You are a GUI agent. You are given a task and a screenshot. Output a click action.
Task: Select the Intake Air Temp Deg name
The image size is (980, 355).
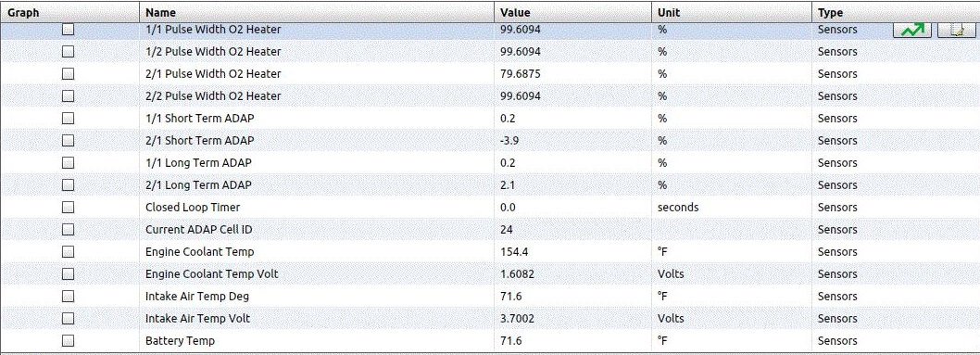197,297
